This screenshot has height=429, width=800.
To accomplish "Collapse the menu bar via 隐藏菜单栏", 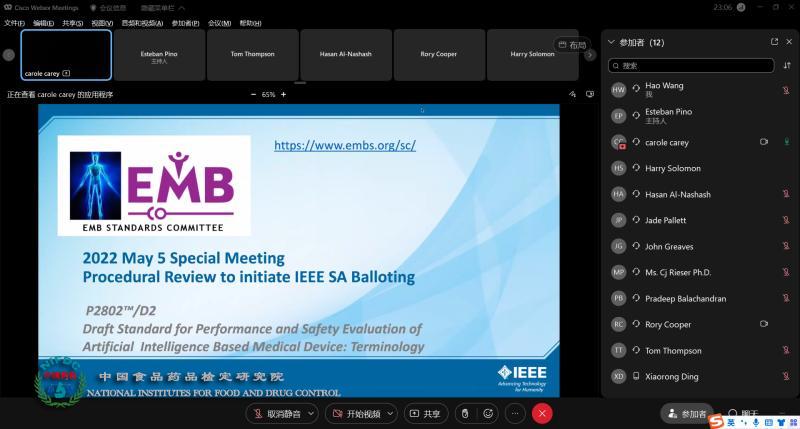I will (x=163, y=8).
